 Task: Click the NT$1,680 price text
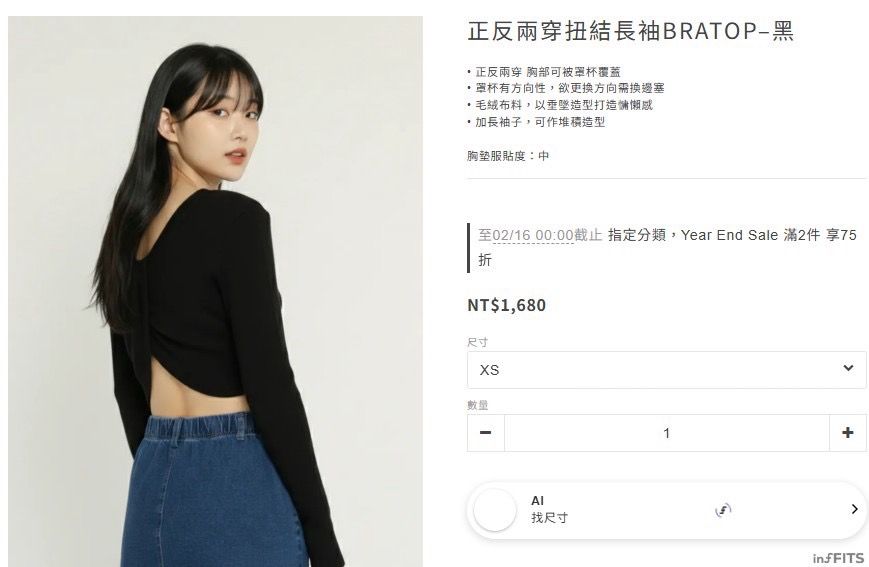[x=507, y=305]
